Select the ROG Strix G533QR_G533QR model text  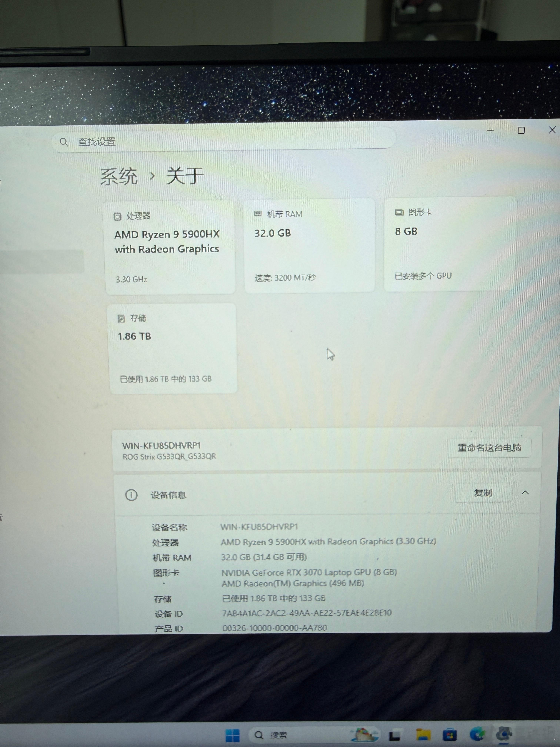pyautogui.click(x=169, y=456)
